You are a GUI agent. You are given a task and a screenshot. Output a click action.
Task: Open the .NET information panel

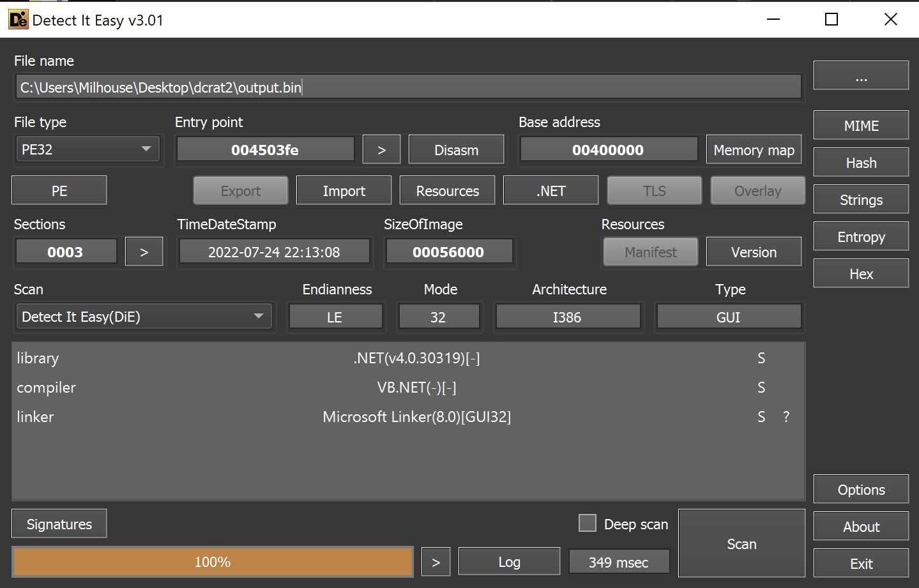(x=550, y=190)
